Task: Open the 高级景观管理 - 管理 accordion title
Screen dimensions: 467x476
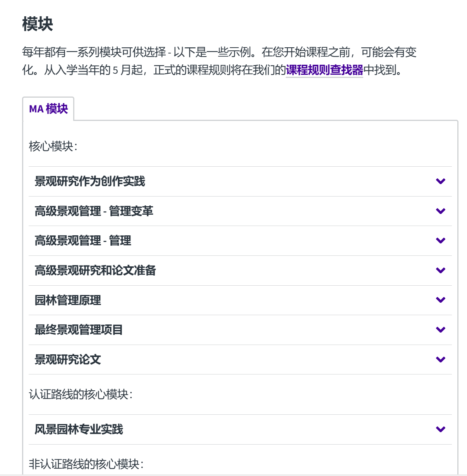Action: (83, 241)
